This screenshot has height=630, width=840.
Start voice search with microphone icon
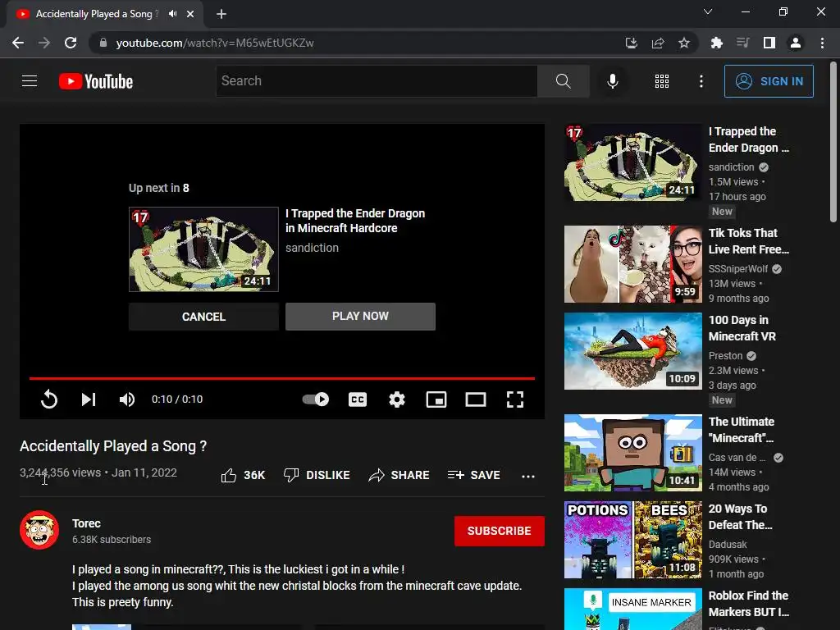[612, 81]
